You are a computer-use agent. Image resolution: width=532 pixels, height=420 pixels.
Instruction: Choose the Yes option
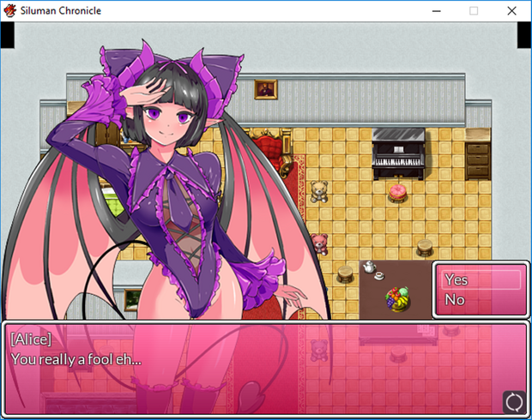pyautogui.click(x=481, y=279)
